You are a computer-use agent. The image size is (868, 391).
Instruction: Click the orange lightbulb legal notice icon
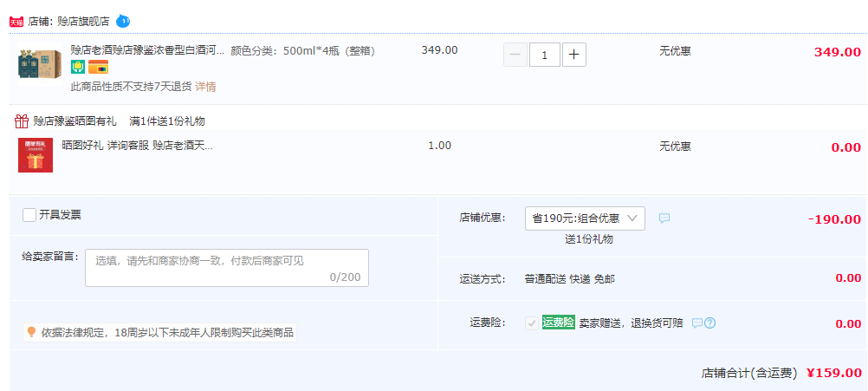[x=31, y=332]
